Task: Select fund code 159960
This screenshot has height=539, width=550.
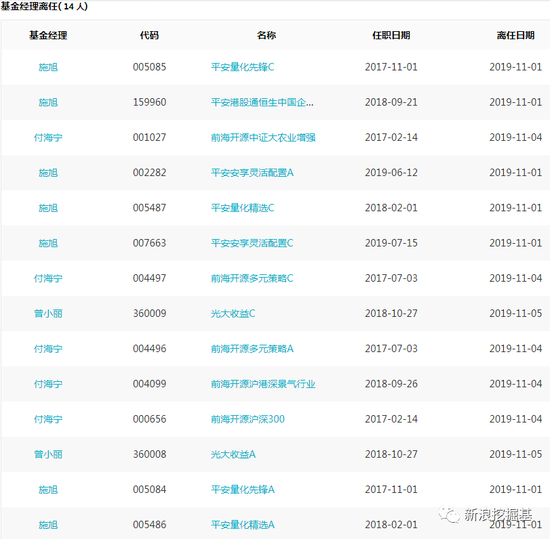Action: tap(149, 102)
